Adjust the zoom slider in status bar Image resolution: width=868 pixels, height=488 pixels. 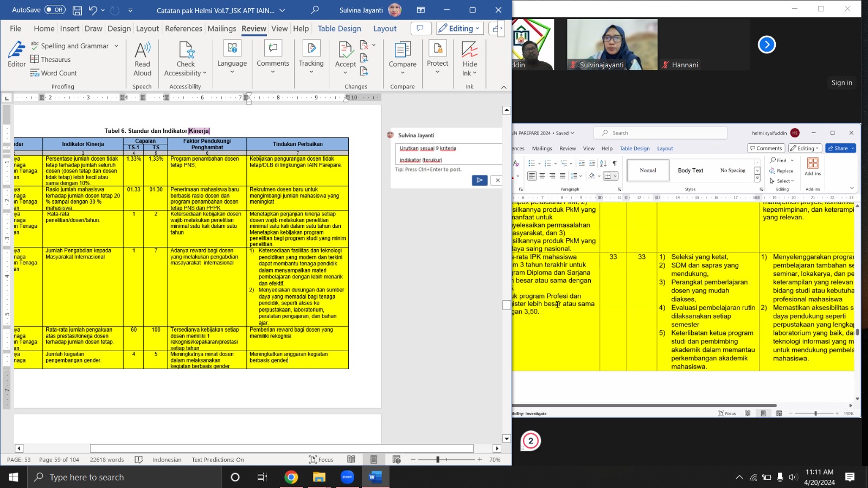point(438,460)
